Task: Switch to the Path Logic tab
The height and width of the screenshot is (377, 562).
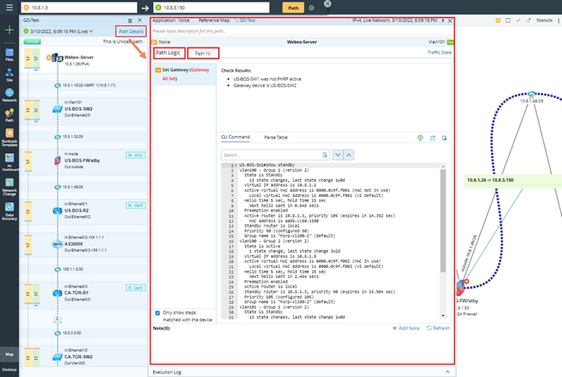Action: pos(168,53)
